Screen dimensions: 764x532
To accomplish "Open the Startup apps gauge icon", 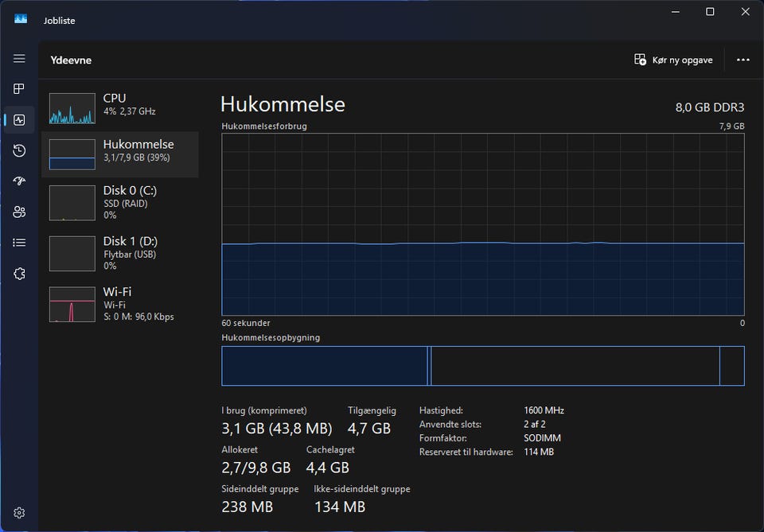I will tap(19, 181).
